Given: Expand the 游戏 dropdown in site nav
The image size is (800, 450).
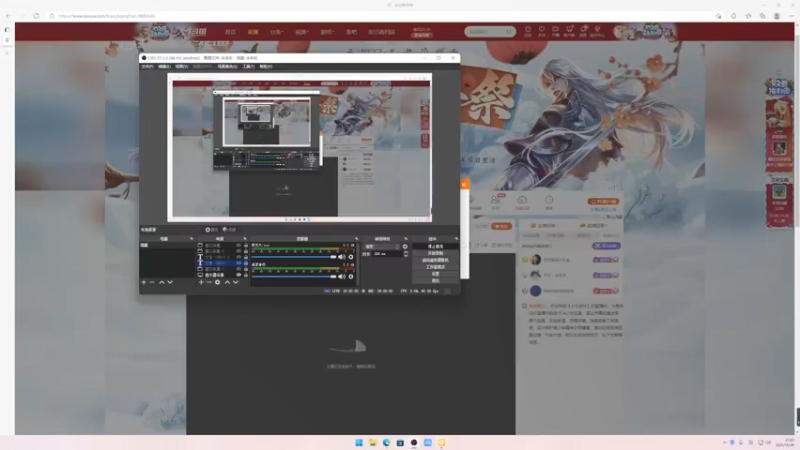Looking at the screenshot, I should tap(327, 32).
